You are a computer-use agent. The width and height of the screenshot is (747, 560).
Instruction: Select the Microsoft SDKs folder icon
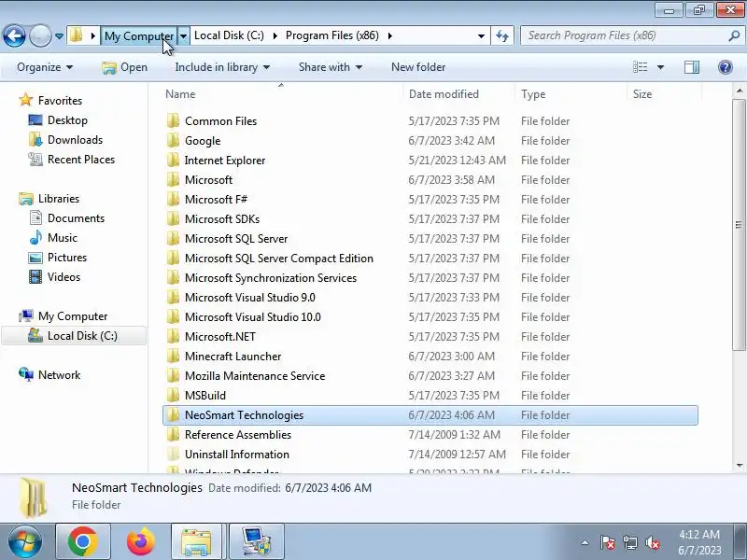pyautogui.click(x=173, y=218)
